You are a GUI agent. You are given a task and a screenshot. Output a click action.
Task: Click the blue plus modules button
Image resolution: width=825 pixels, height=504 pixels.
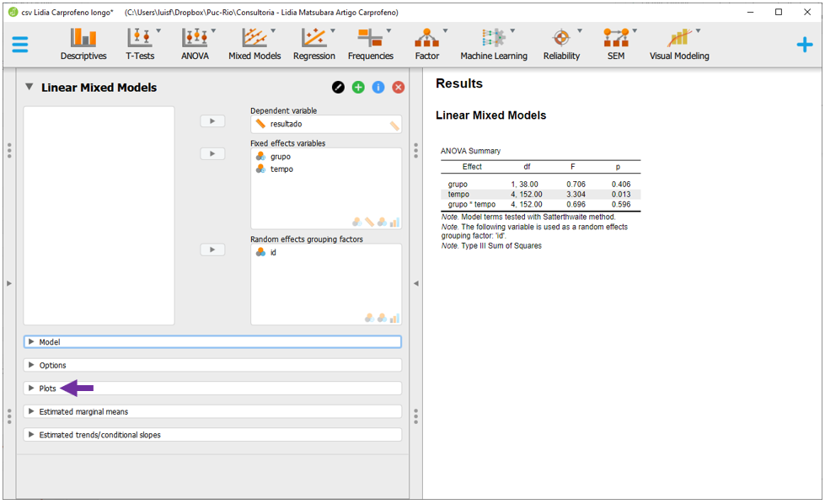click(x=805, y=45)
